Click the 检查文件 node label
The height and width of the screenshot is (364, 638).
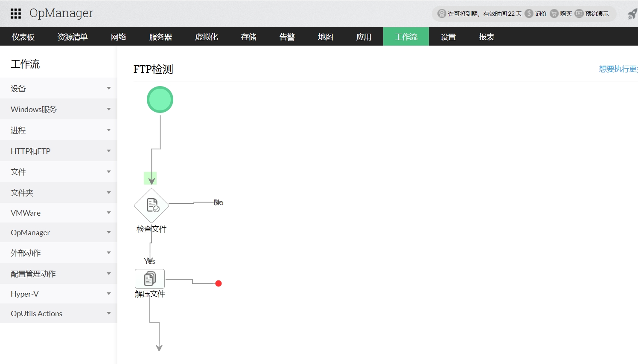pyautogui.click(x=151, y=229)
